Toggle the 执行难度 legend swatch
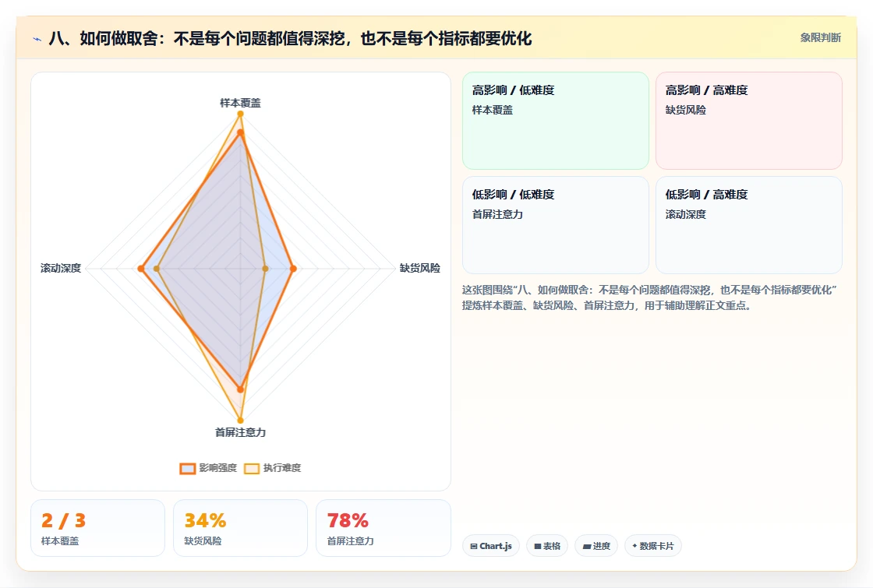This screenshot has width=873, height=588. click(252, 468)
